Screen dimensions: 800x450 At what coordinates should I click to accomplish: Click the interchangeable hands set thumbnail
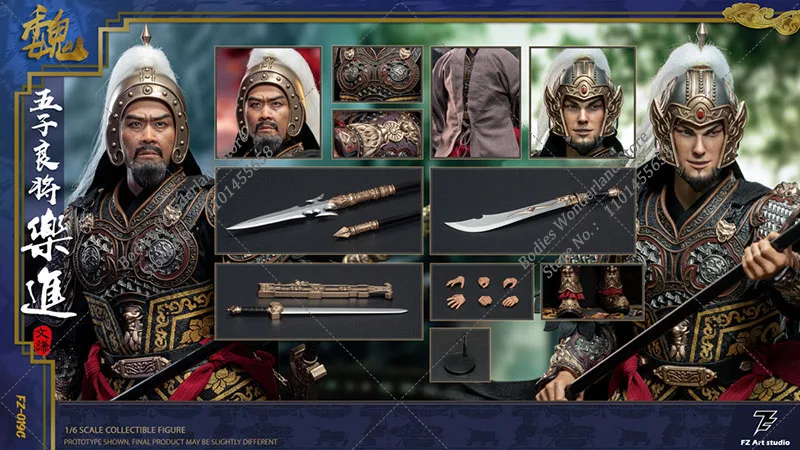[482, 292]
